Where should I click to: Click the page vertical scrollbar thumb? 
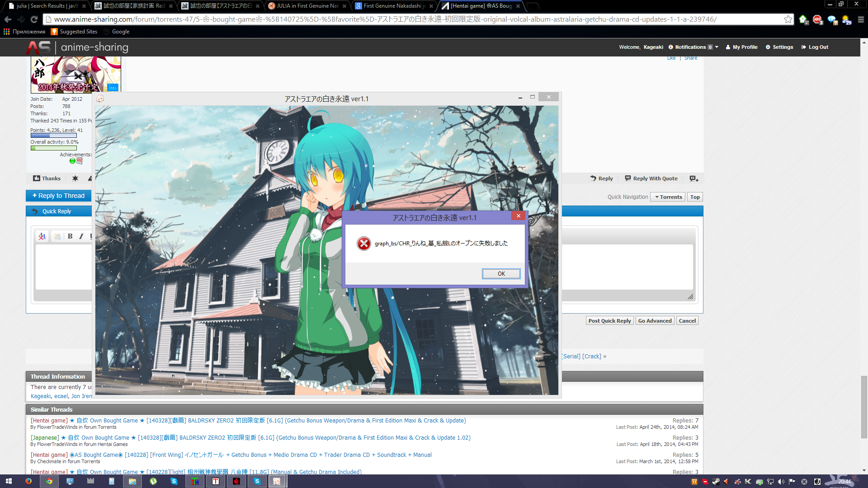(864, 407)
